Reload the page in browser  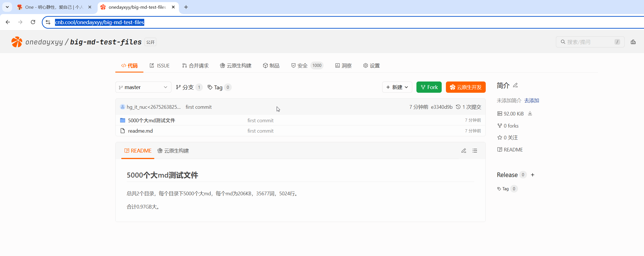[33, 22]
